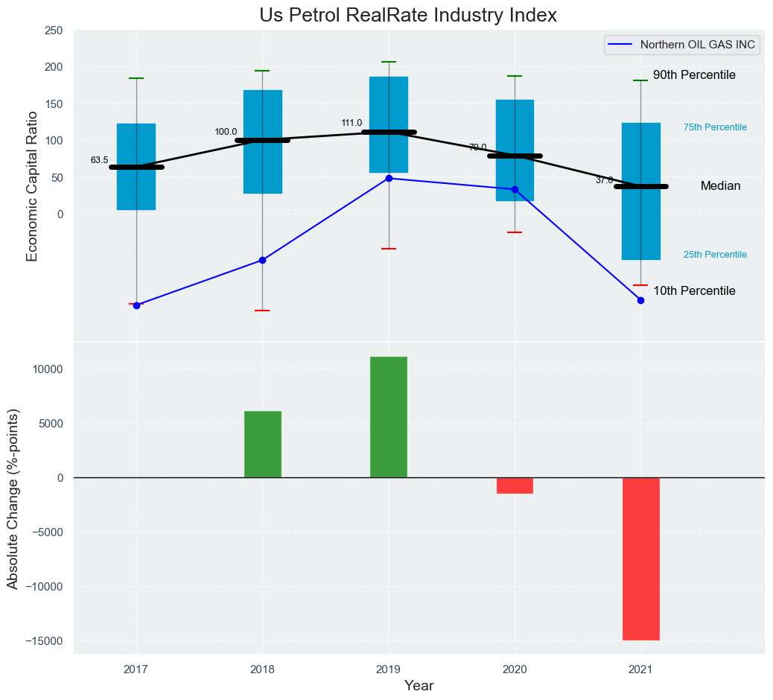Click the blue 2019 data point
Viewport: 773px width, 700px height.
(389, 178)
